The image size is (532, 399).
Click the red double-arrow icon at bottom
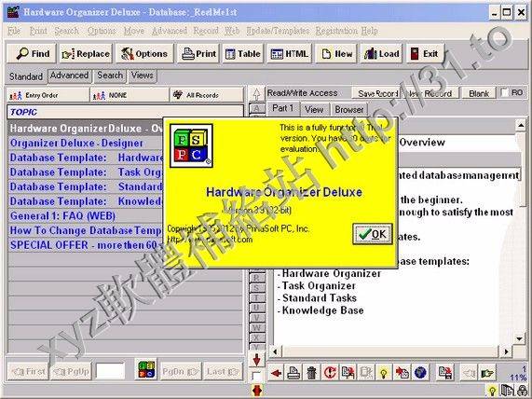257,391
